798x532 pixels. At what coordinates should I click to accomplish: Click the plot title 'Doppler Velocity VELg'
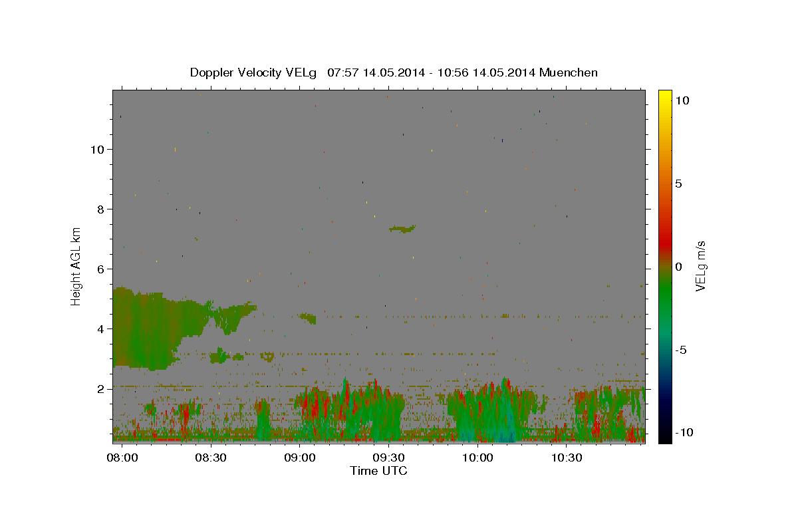click(253, 72)
